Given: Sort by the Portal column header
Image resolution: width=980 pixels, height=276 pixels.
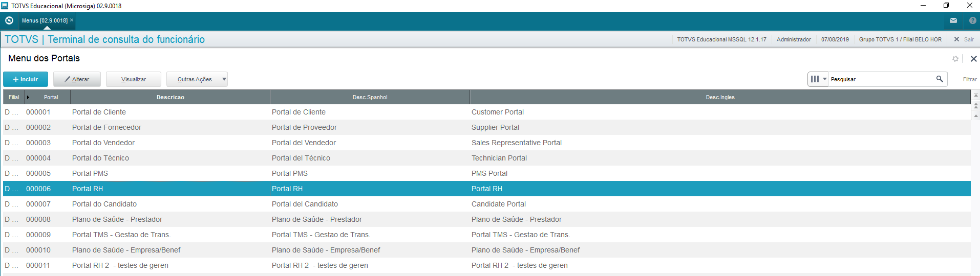Looking at the screenshot, I should 48,97.
